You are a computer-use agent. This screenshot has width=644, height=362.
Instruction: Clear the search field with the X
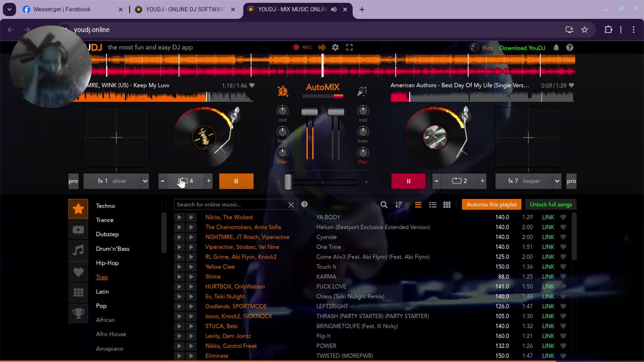click(x=291, y=205)
